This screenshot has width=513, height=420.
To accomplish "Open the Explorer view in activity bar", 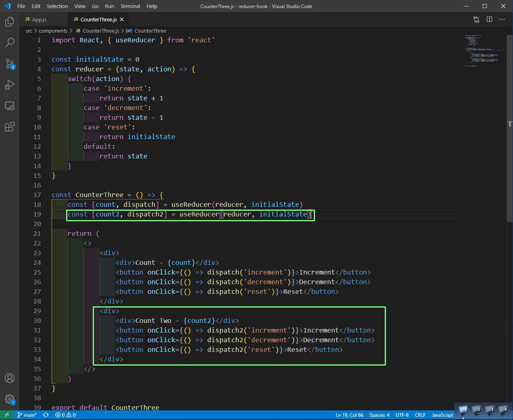I will 10,22.
